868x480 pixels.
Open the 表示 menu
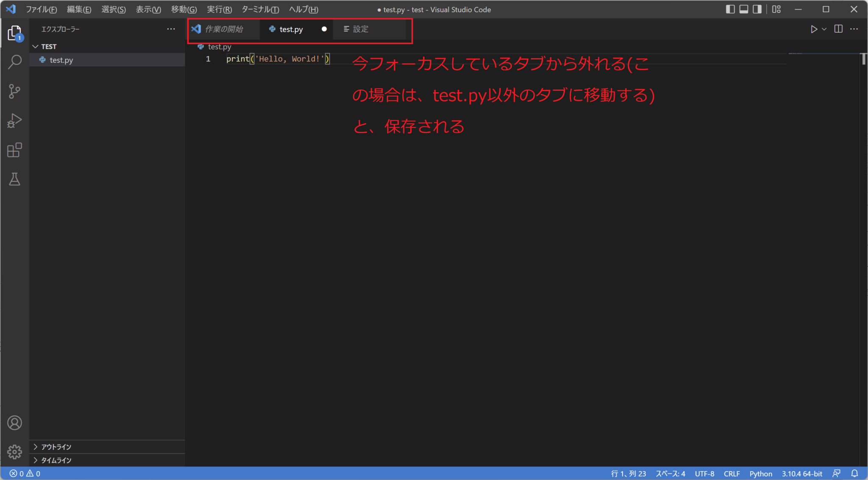(x=148, y=9)
